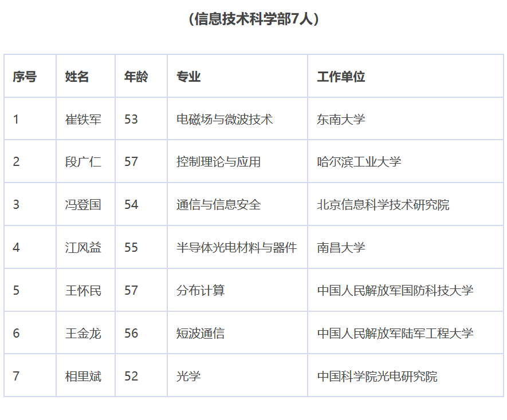Select the name 相里斌
The width and height of the screenshot is (507, 420).
click(83, 376)
